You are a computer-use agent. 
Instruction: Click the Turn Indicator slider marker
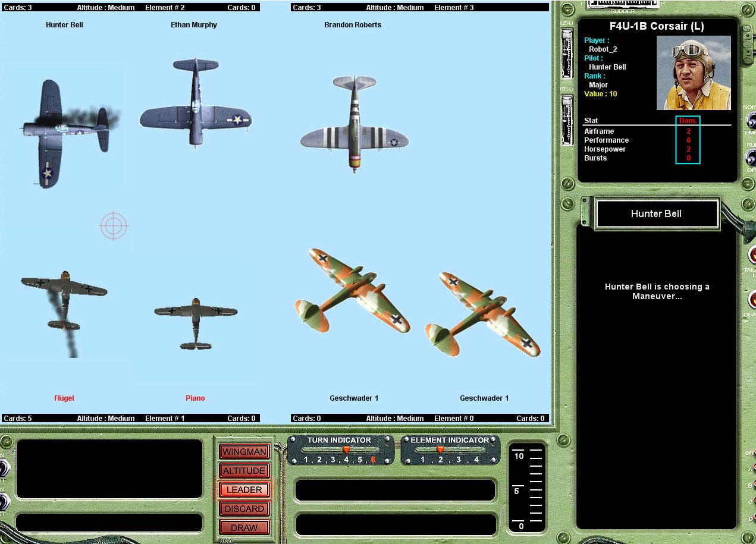[x=346, y=450]
